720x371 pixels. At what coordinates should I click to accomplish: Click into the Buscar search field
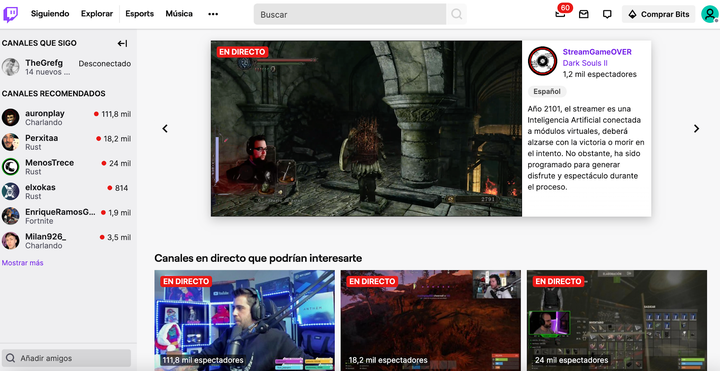(350, 14)
